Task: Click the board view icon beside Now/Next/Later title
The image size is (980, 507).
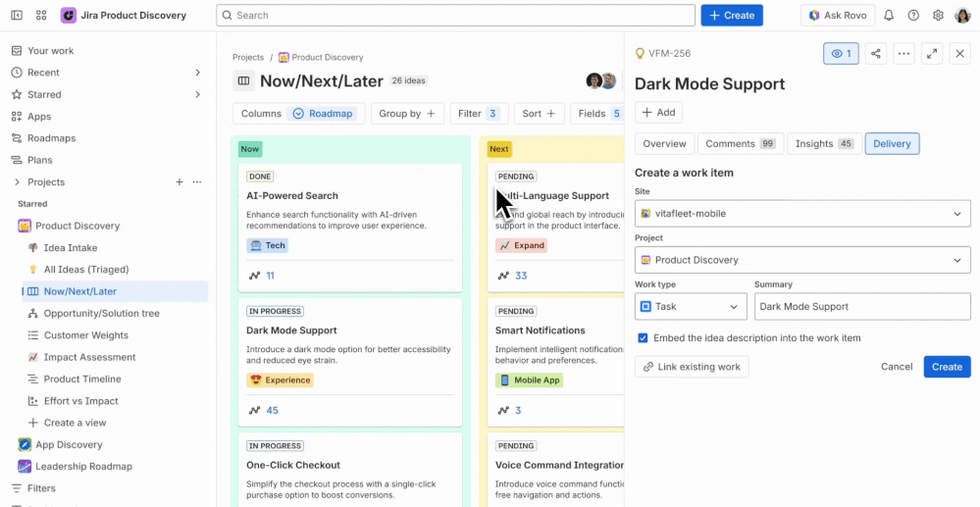Action: [x=243, y=80]
